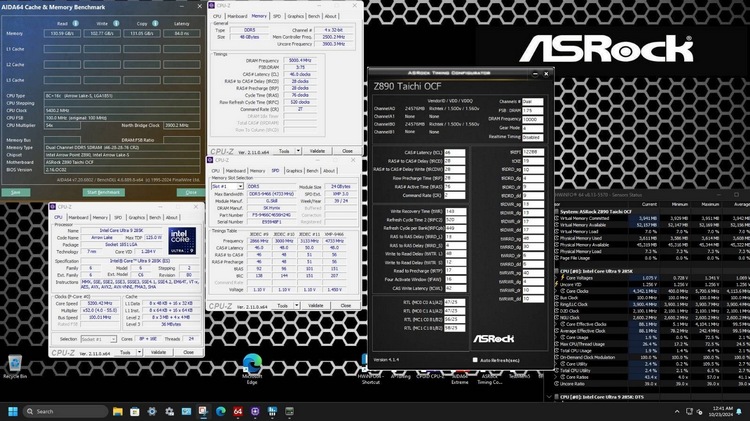Click the Validate button in CPU-Z Memory window

point(319,151)
